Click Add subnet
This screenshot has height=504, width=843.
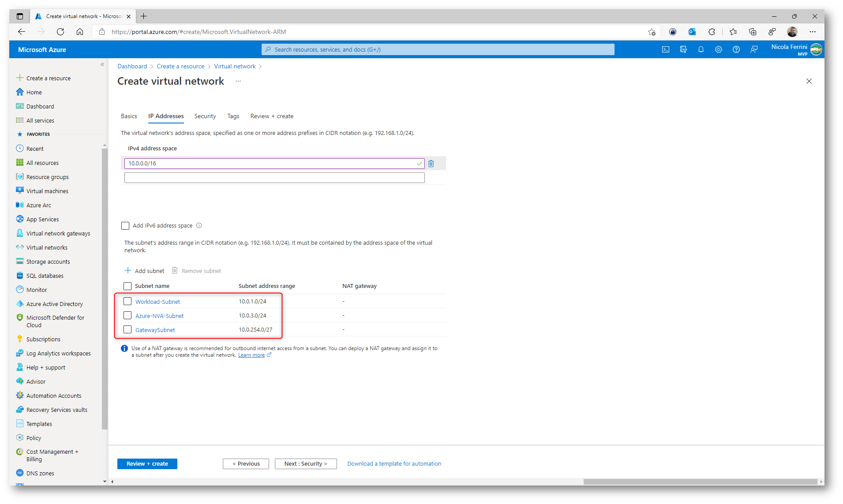click(145, 271)
